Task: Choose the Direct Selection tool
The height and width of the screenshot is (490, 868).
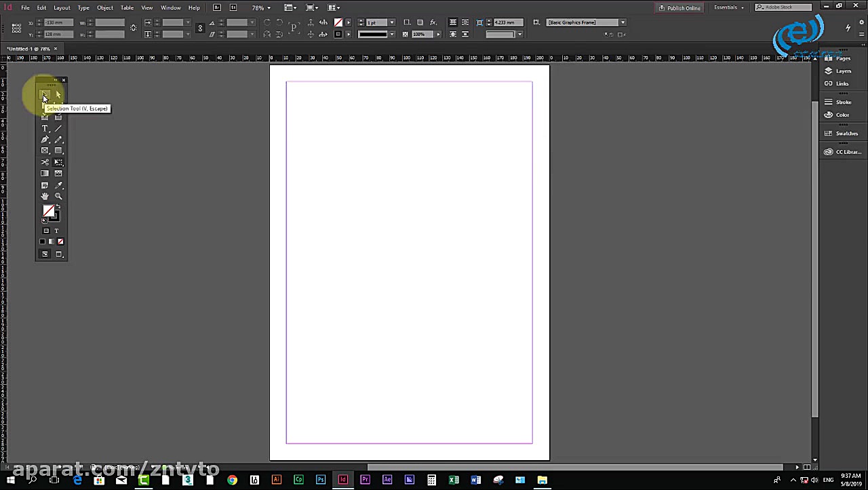Action: pyautogui.click(x=58, y=95)
